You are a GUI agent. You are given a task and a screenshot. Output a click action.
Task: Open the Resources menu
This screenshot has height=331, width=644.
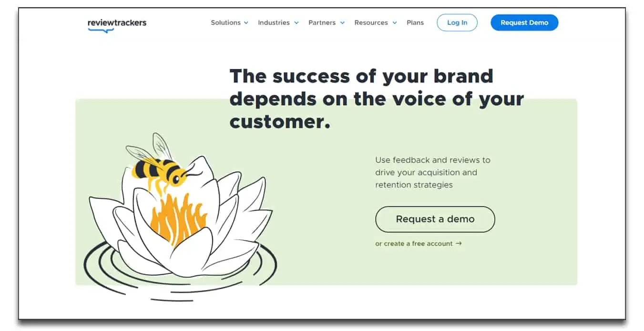pos(376,22)
